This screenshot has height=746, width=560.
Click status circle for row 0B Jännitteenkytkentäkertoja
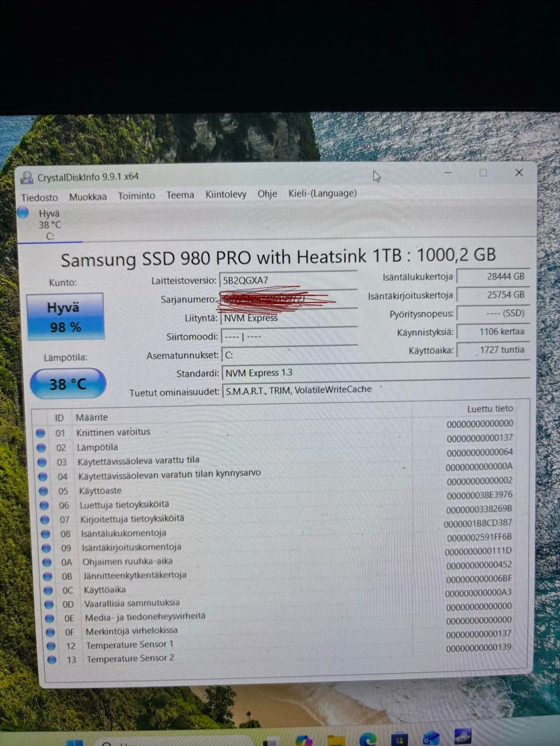(x=48, y=576)
